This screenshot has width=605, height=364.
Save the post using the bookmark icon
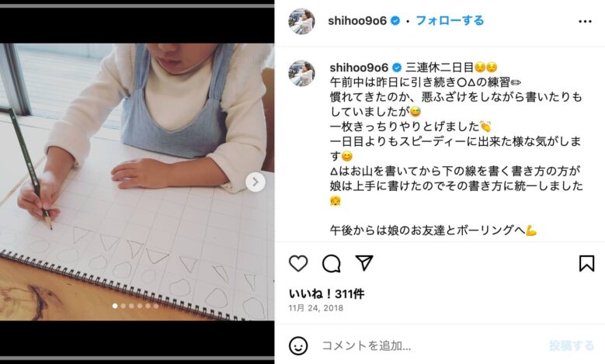[x=586, y=264]
